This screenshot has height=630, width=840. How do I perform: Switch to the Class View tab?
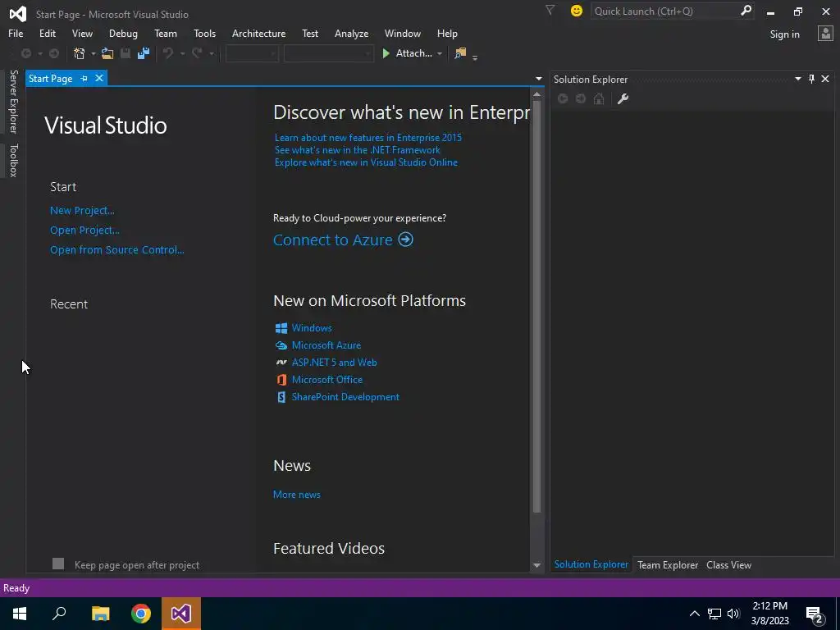pos(728,564)
